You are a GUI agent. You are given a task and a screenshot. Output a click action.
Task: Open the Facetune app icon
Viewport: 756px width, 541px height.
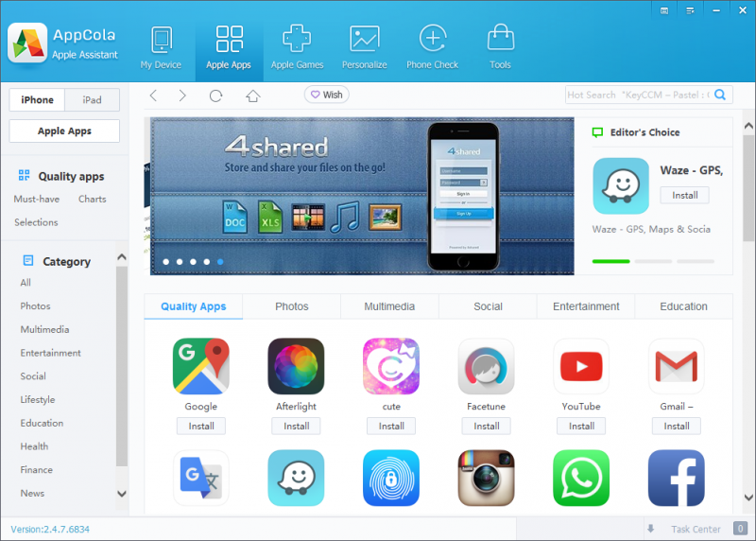[x=486, y=366]
